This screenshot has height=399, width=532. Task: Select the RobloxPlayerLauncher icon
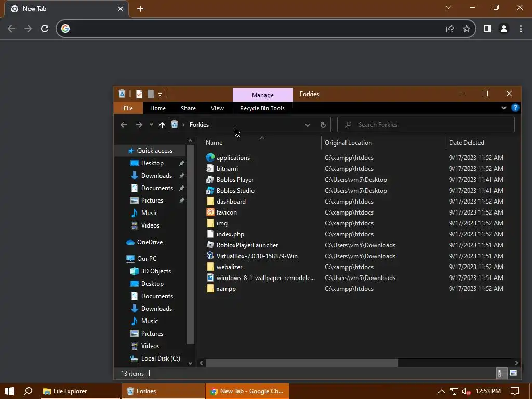[x=210, y=245]
